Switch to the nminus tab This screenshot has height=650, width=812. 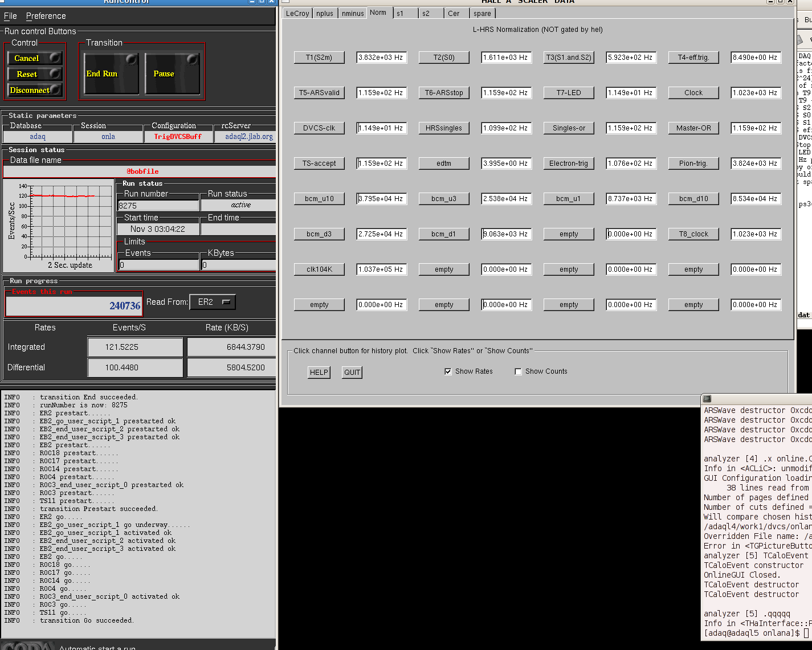pos(353,13)
